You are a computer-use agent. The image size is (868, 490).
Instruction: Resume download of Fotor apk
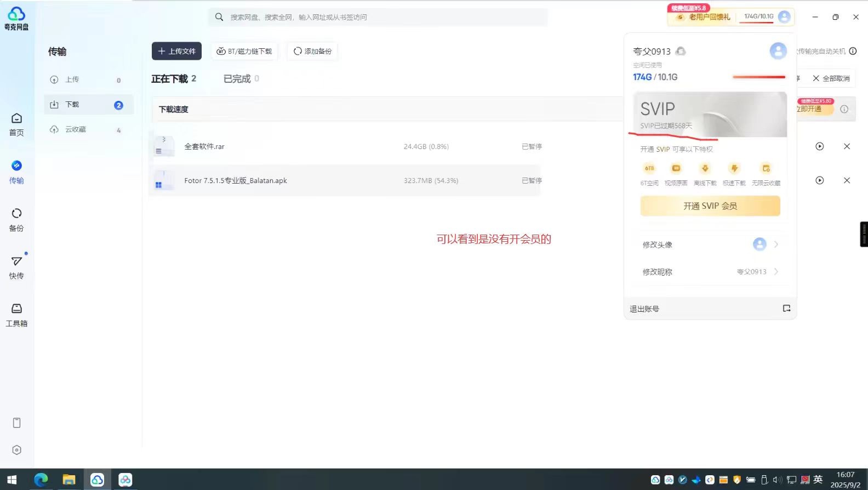pos(820,180)
